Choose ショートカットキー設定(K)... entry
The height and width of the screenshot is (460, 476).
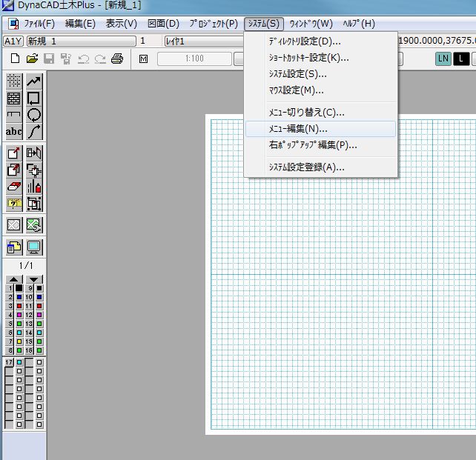(x=320, y=58)
